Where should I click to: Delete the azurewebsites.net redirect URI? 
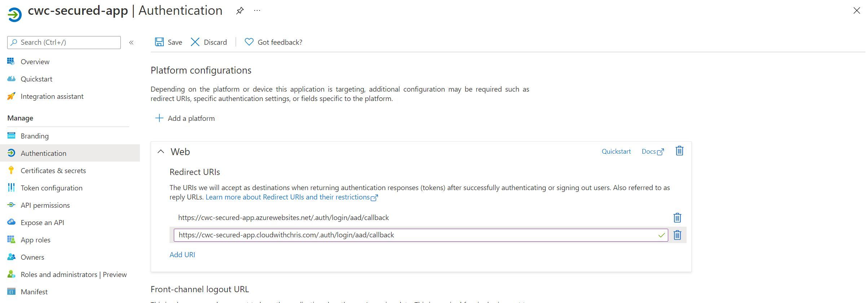(x=677, y=218)
